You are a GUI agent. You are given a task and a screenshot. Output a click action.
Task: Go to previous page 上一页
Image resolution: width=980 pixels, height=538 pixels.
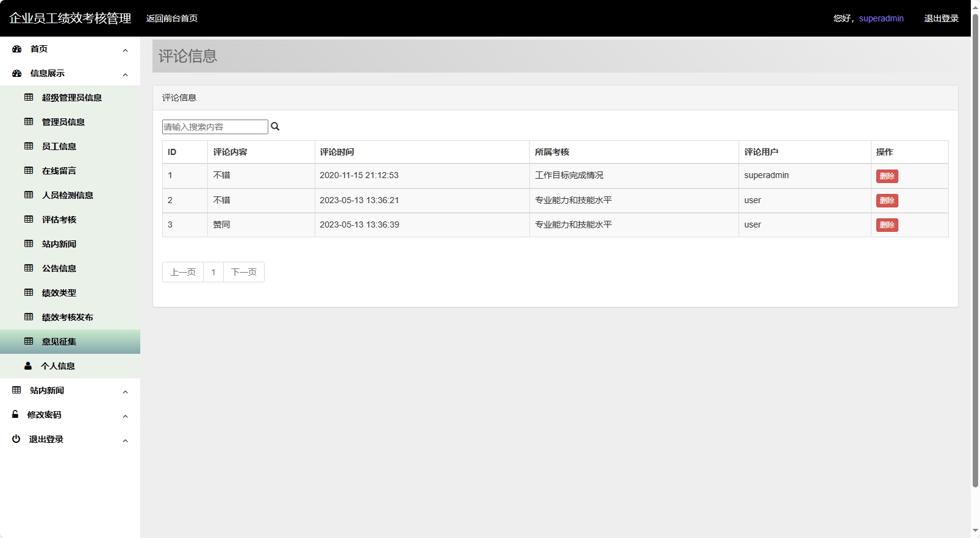click(183, 272)
